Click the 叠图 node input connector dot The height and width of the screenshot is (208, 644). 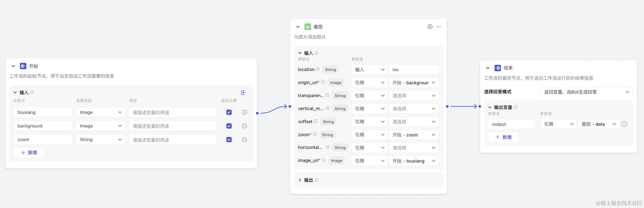click(x=290, y=106)
